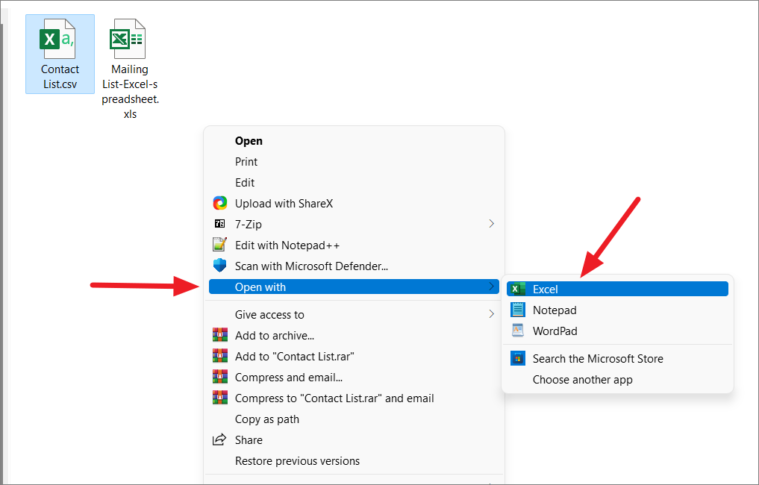This screenshot has width=759, height=485.
Task: Click the Share icon in context menu
Action: point(219,440)
